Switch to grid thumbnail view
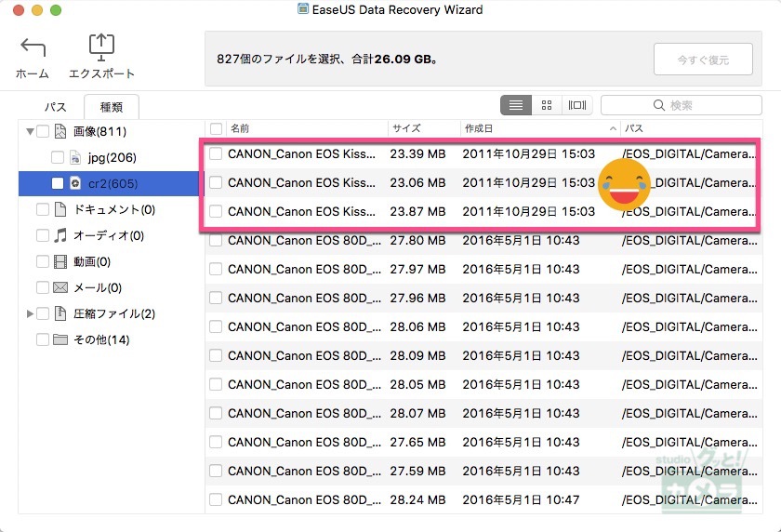Viewport: 781px width, 532px height. point(547,105)
